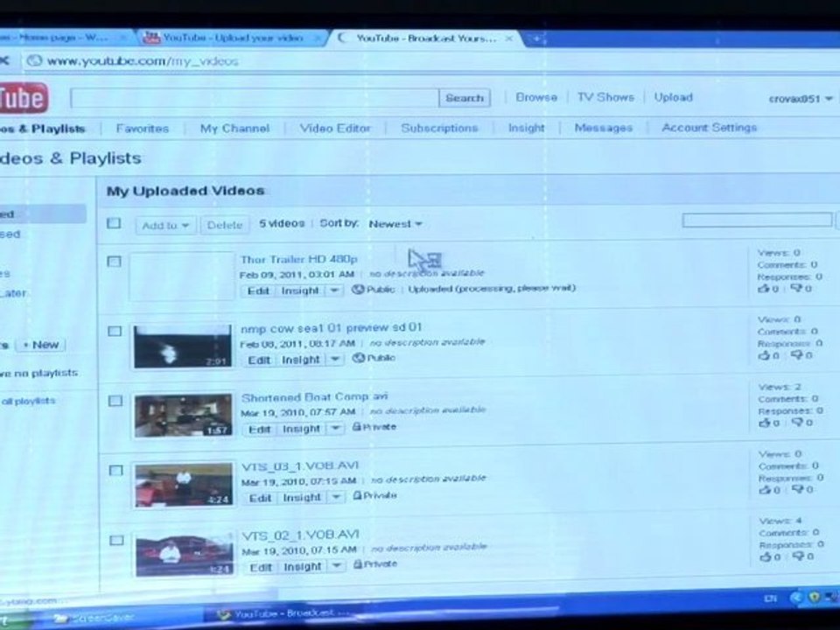The width and height of the screenshot is (840, 630).
Task: Open the Insight page from the nav bar
Action: coord(526,128)
